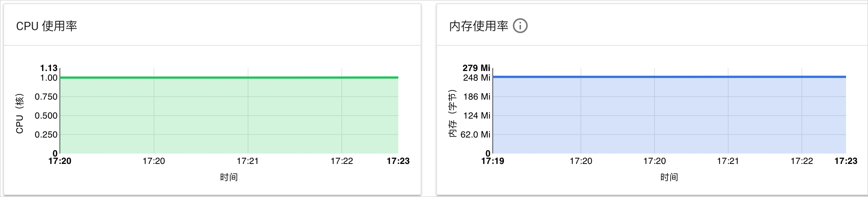The image size is (868, 197).
Task: Click the 17:22 tick on CPU chart
Action: 342,161
